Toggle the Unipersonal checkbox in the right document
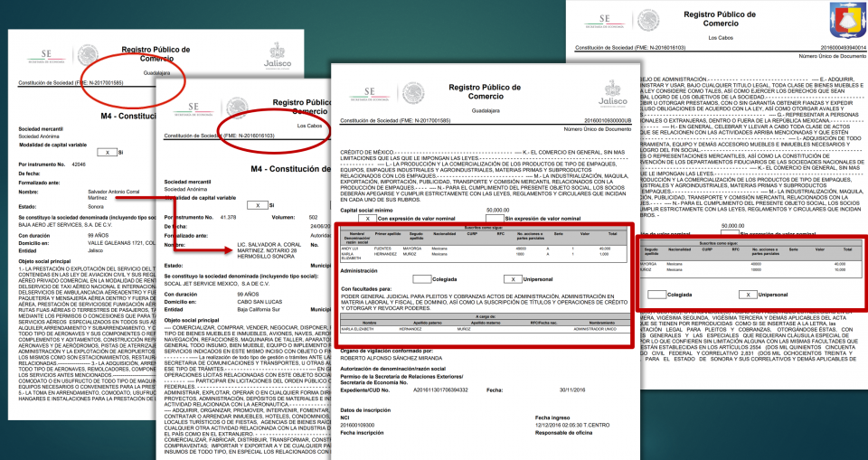The image size is (868, 460). pyautogui.click(x=748, y=295)
